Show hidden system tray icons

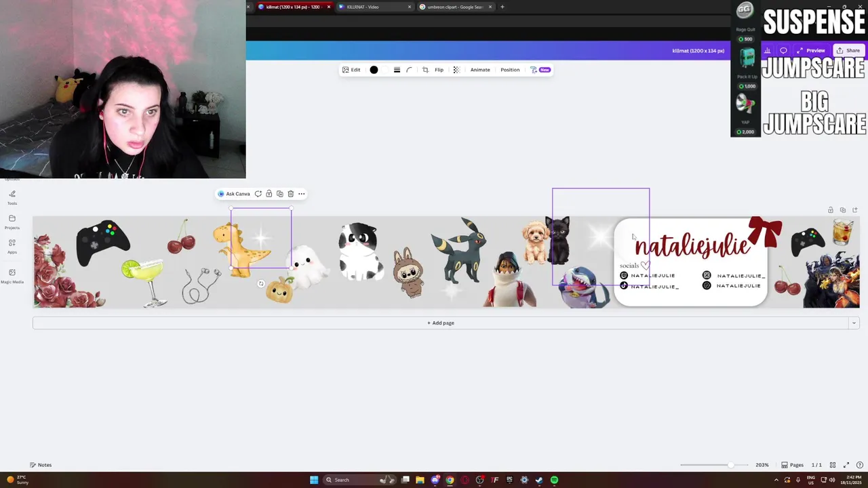[776, 480]
